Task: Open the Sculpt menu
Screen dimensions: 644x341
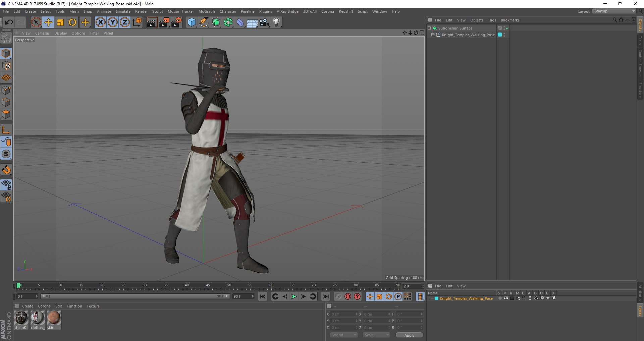Action: click(x=157, y=11)
